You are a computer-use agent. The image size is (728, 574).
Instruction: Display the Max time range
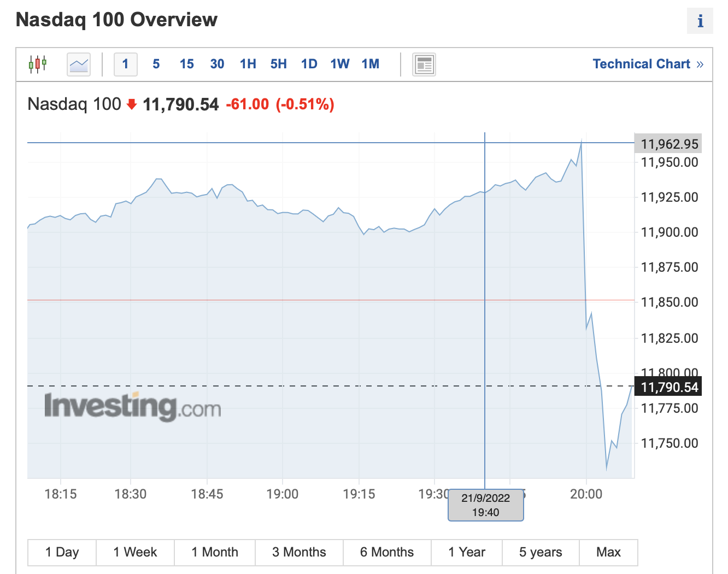pos(608,552)
